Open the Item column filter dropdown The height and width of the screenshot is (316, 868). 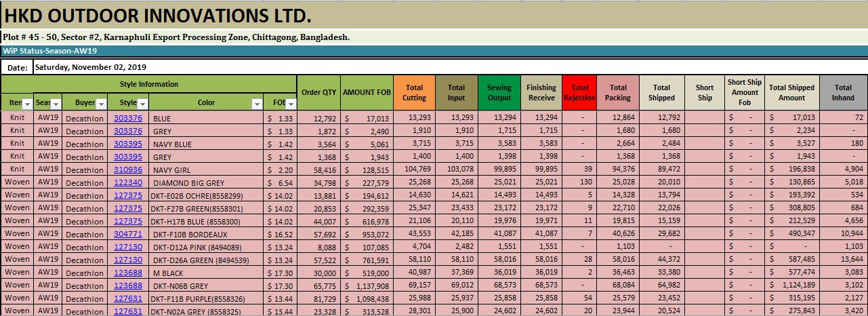[x=27, y=104]
